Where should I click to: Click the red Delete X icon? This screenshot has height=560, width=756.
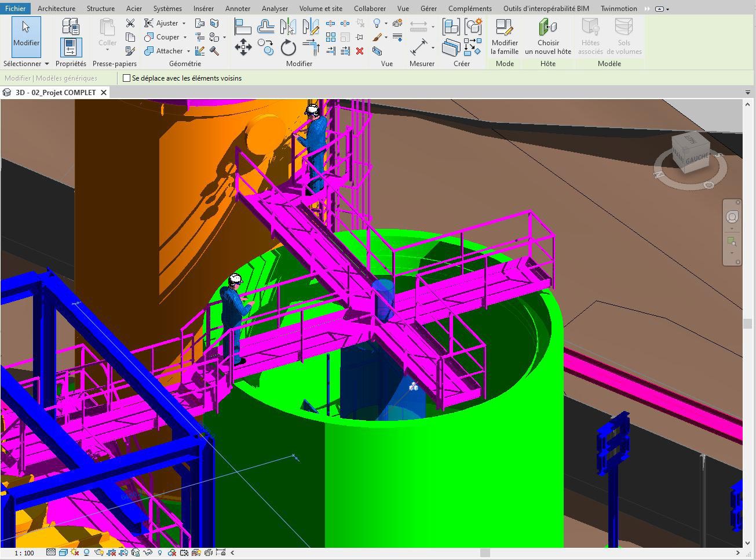(360, 51)
